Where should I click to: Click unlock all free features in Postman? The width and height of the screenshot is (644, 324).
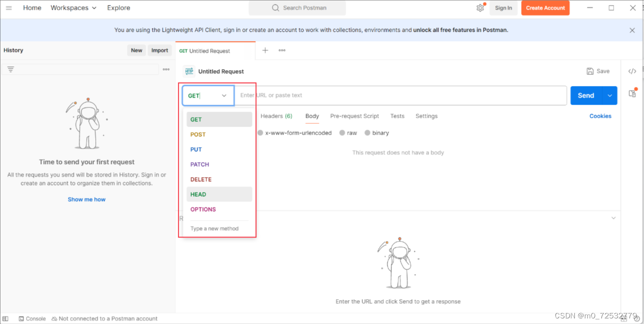point(460,30)
